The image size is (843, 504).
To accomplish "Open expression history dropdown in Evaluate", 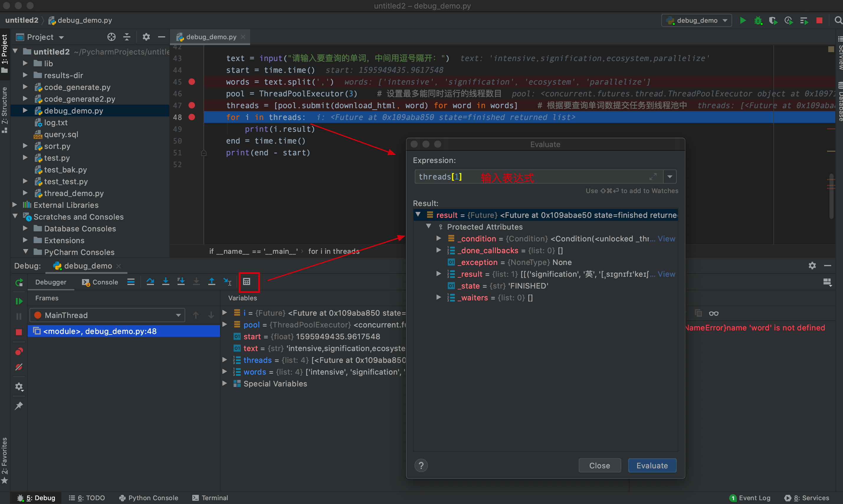I will point(670,177).
